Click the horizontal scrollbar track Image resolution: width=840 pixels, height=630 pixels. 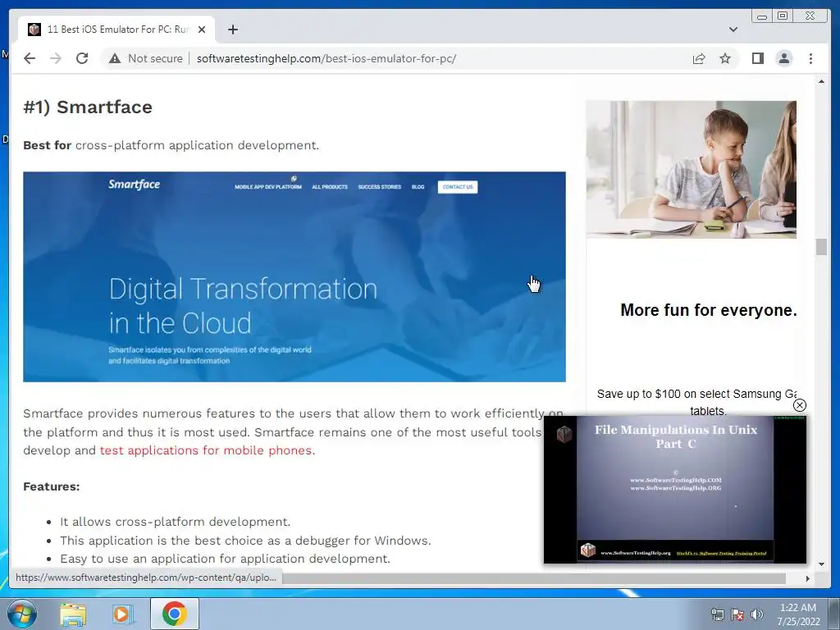[533, 578]
